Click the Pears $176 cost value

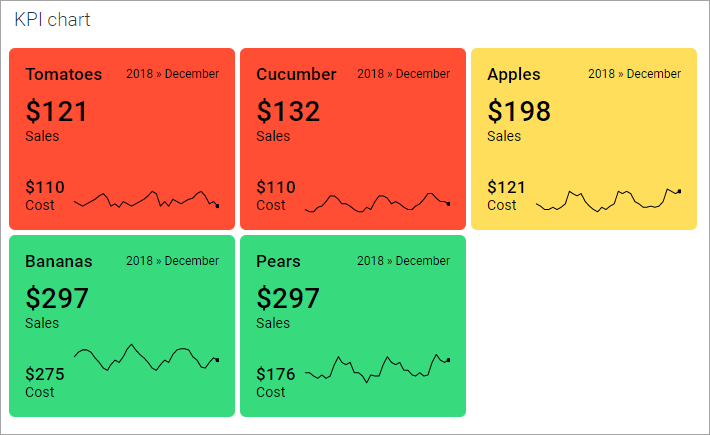pos(276,374)
